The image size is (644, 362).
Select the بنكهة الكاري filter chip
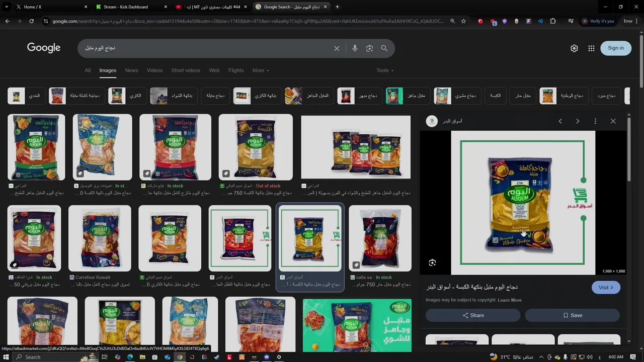[x=257, y=96]
